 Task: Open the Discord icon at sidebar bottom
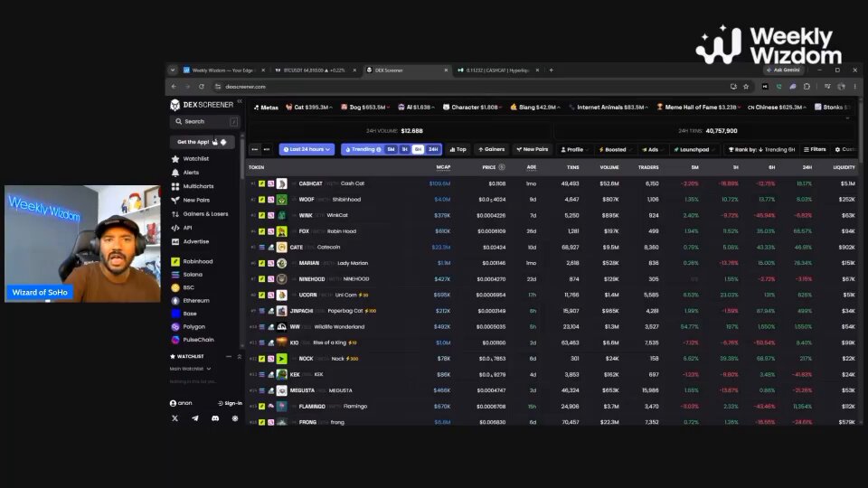215,418
